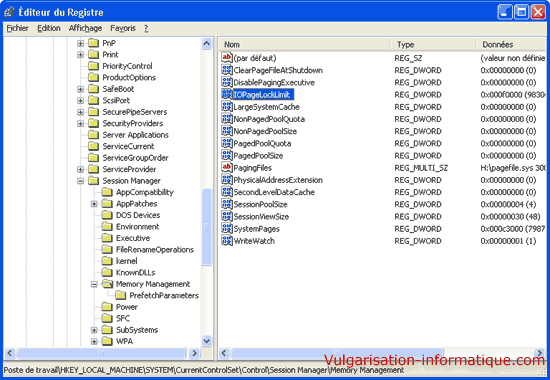The width and height of the screenshot is (550, 380).
Task: Sort values by the Type column header
Action: click(x=432, y=45)
